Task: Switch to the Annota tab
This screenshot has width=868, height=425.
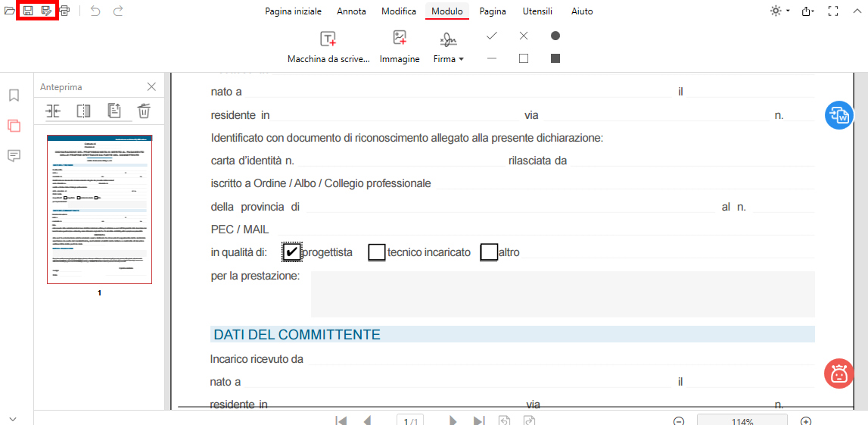Action: click(x=352, y=11)
